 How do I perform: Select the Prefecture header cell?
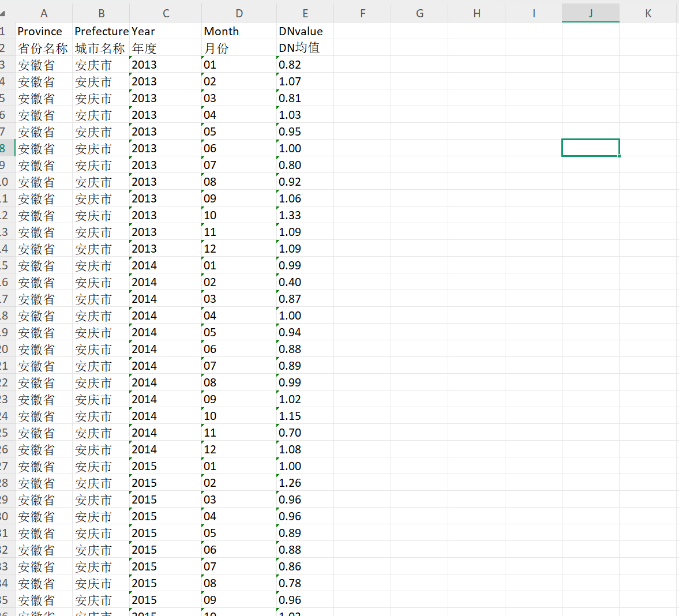101,31
